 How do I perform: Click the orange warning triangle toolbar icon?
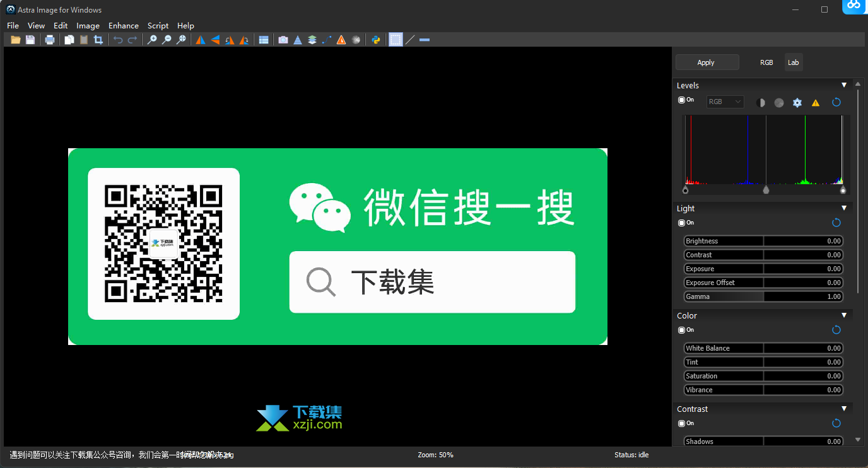click(x=341, y=40)
